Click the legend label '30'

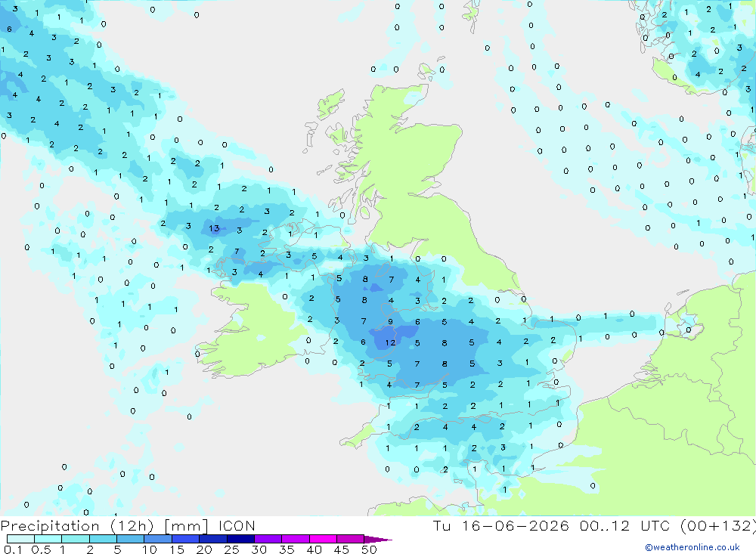click(259, 549)
